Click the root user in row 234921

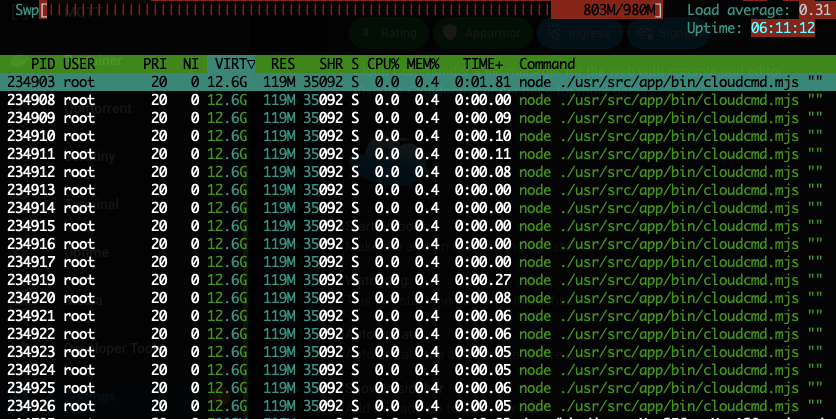(x=79, y=316)
